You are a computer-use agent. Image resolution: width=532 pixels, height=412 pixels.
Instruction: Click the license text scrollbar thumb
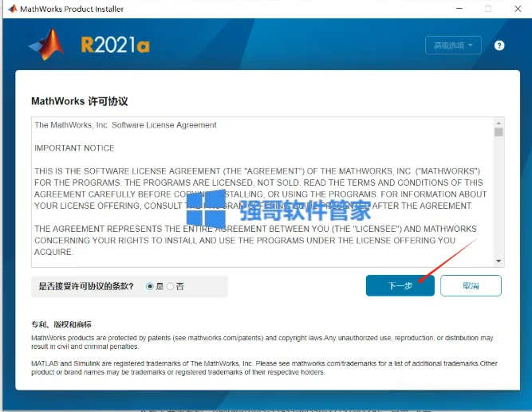click(499, 132)
